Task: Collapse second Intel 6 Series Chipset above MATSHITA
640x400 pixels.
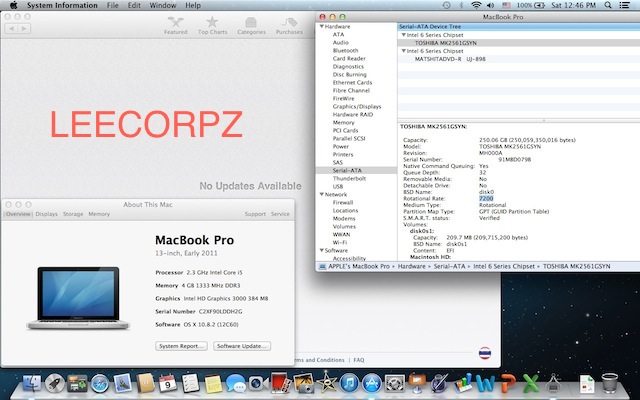Action: [403, 51]
